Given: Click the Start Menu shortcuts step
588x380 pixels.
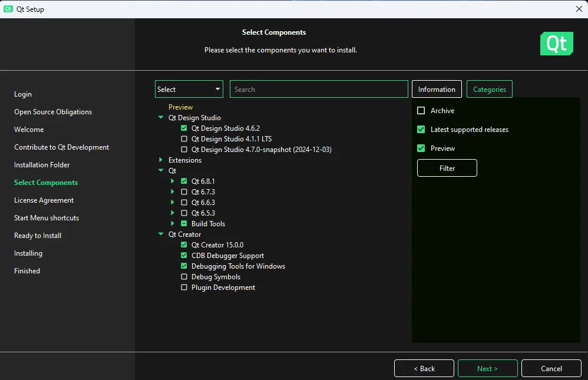Looking at the screenshot, I should coord(47,217).
